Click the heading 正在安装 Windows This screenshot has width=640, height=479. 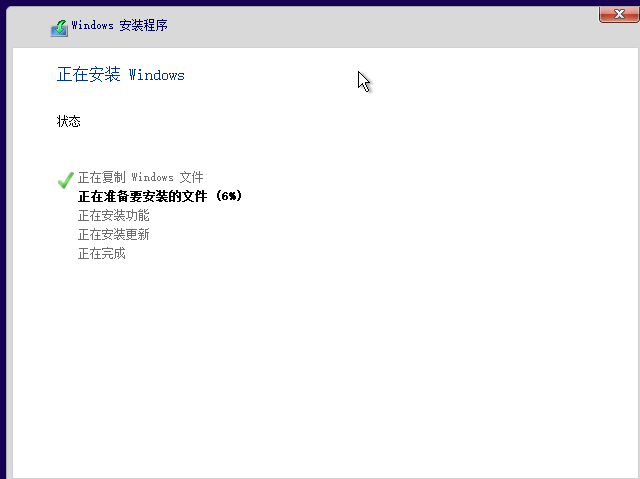(x=121, y=75)
